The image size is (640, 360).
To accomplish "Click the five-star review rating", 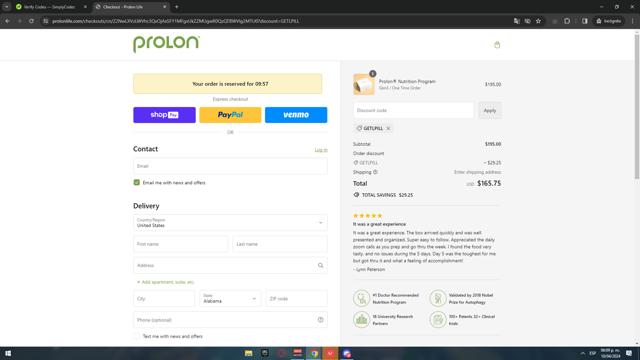I will click(367, 216).
